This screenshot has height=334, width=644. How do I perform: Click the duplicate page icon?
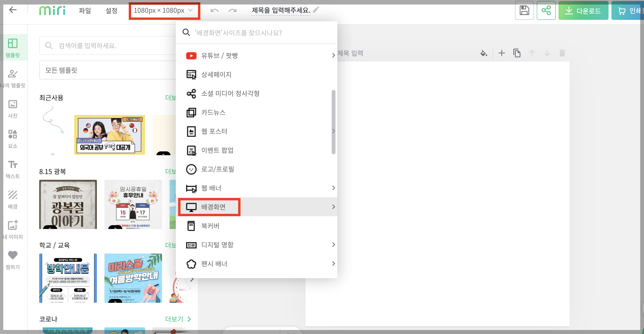pyautogui.click(x=516, y=53)
